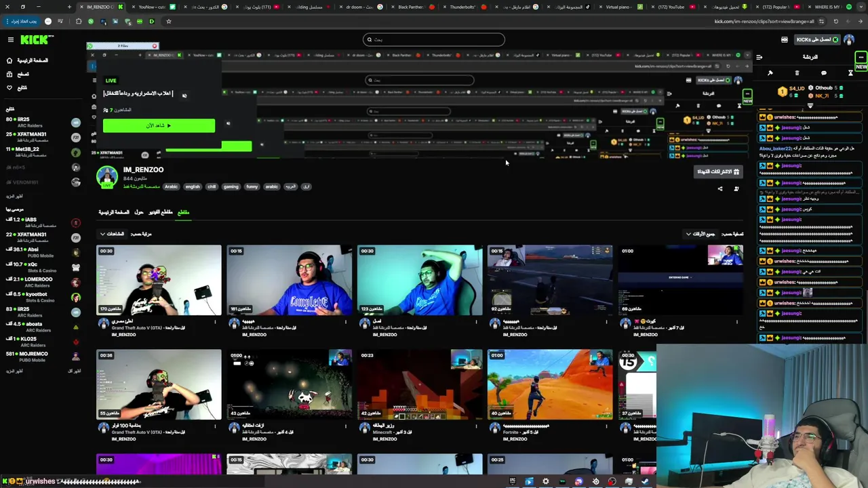Click the chat hourglass slow-mode icon
868x488 pixels.
850,73
